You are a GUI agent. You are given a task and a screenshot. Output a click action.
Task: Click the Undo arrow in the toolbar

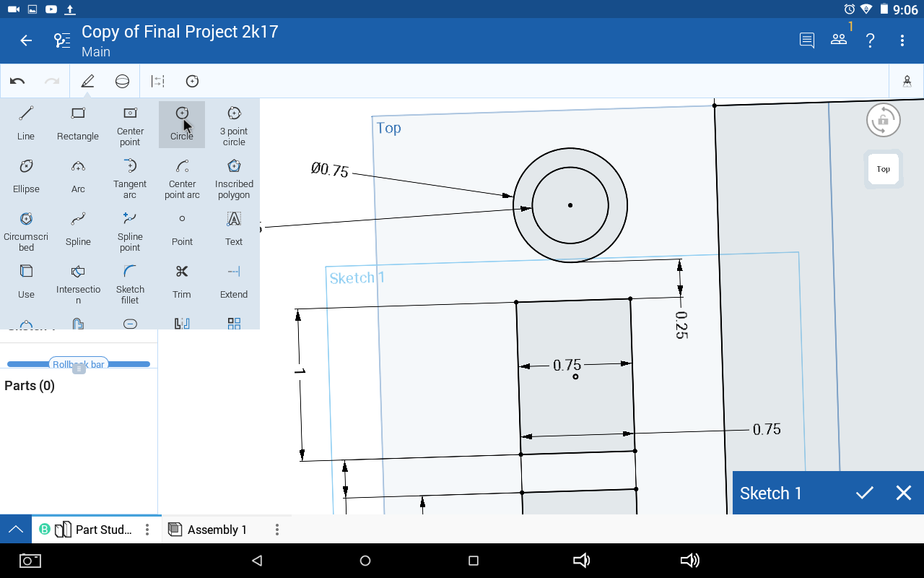tap(17, 81)
